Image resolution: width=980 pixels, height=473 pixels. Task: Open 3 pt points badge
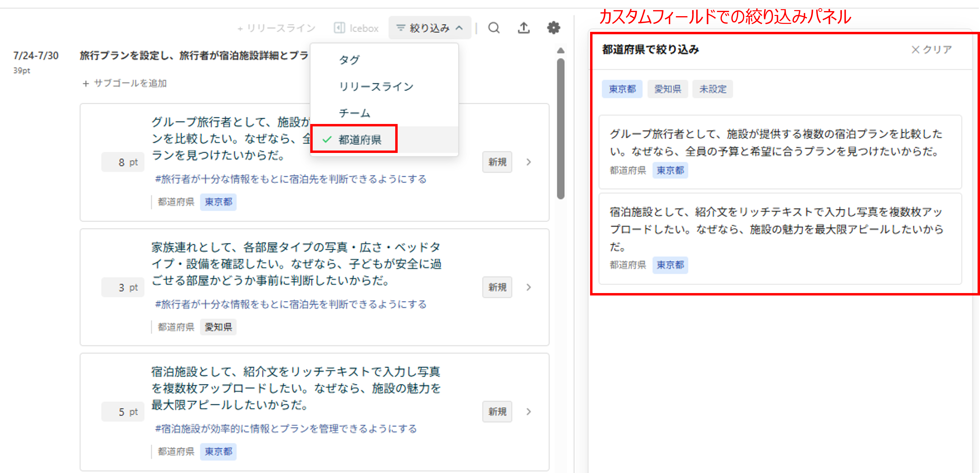[x=123, y=287]
